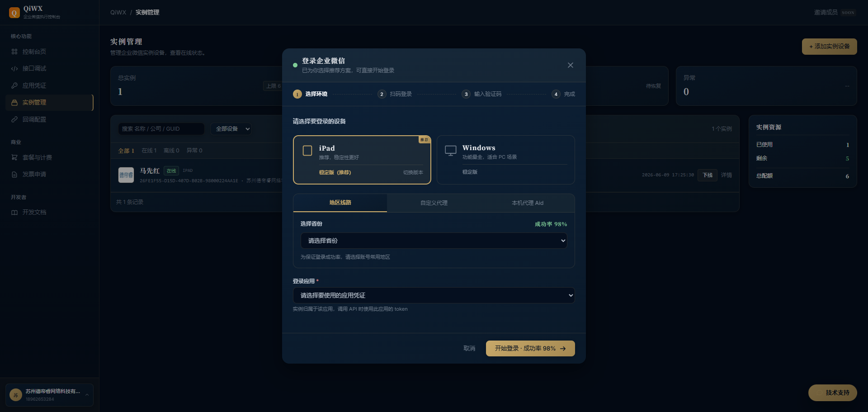Open 详情 for the 马先红 instance

[726, 175]
